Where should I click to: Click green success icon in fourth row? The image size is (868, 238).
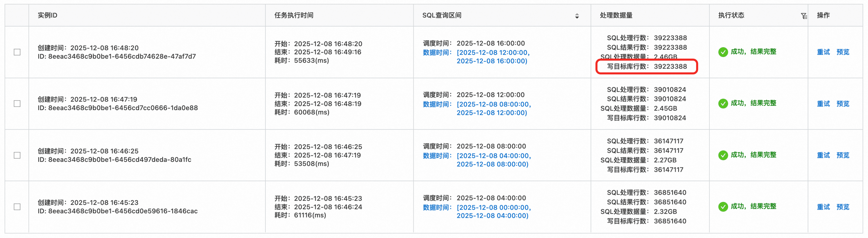(x=723, y=207)
